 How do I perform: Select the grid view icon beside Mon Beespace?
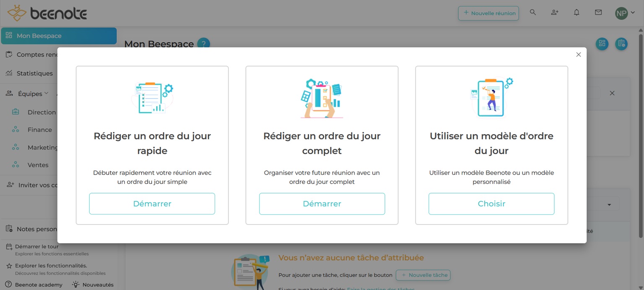tap(602, 44)
